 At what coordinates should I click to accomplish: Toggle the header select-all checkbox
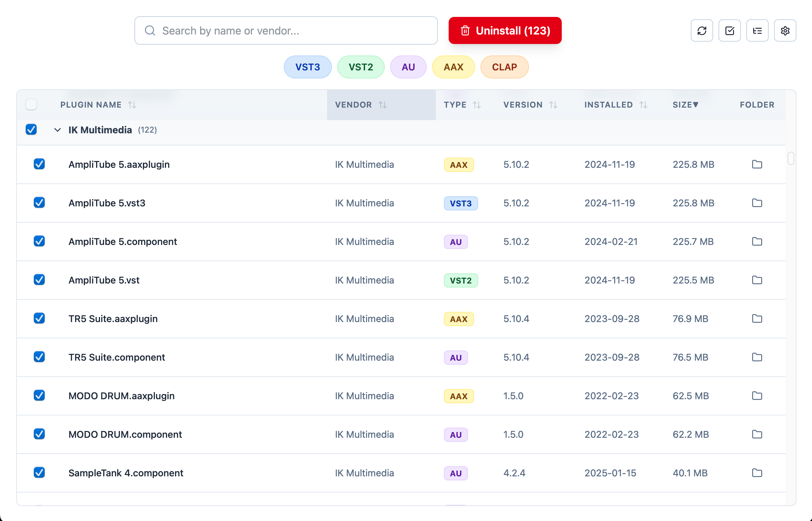click(31, 104)
